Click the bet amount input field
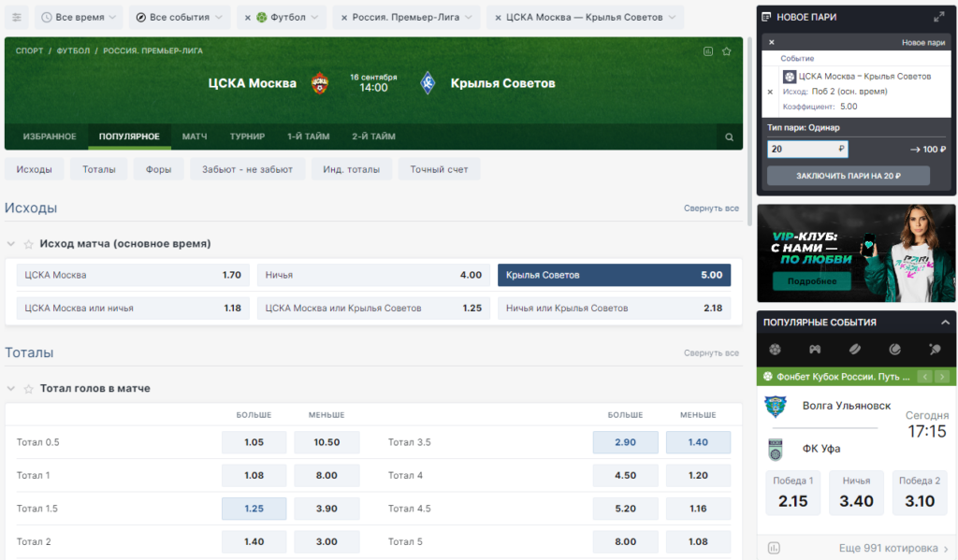This screenshot has width=958, height=560. tap(807, 149)
